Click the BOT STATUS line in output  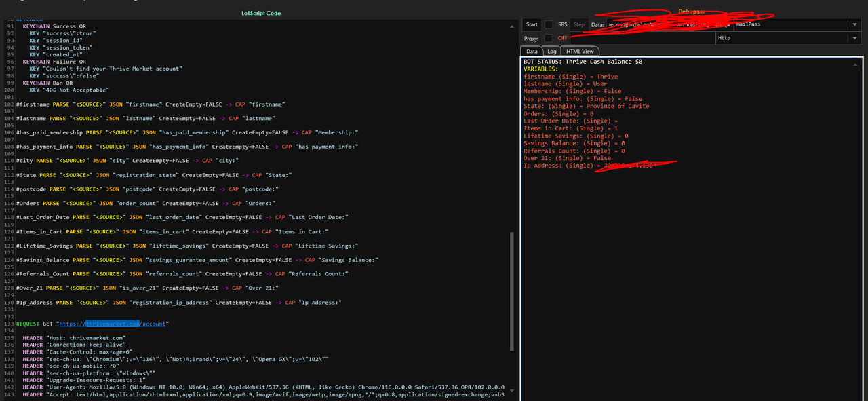pyautogui.click(x=583, y=62)
